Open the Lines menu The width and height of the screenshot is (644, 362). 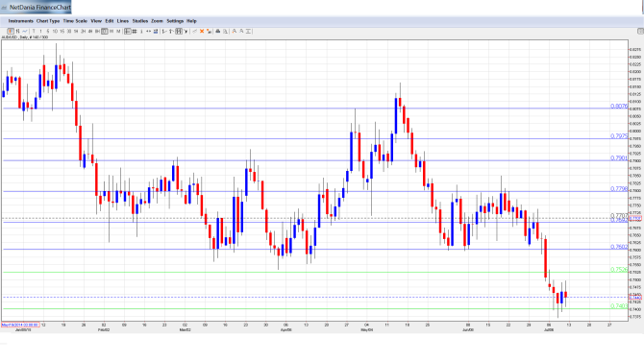pyautogui.click(x=123, y=21)
